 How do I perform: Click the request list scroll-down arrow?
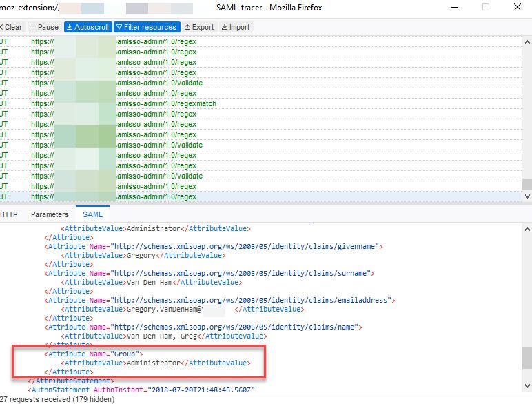tap(527, 196)
